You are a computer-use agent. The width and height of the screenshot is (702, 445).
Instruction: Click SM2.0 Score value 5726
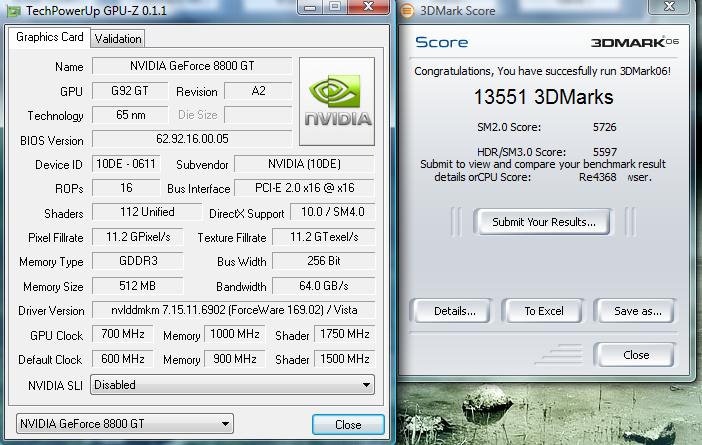(x=604, y=127)
